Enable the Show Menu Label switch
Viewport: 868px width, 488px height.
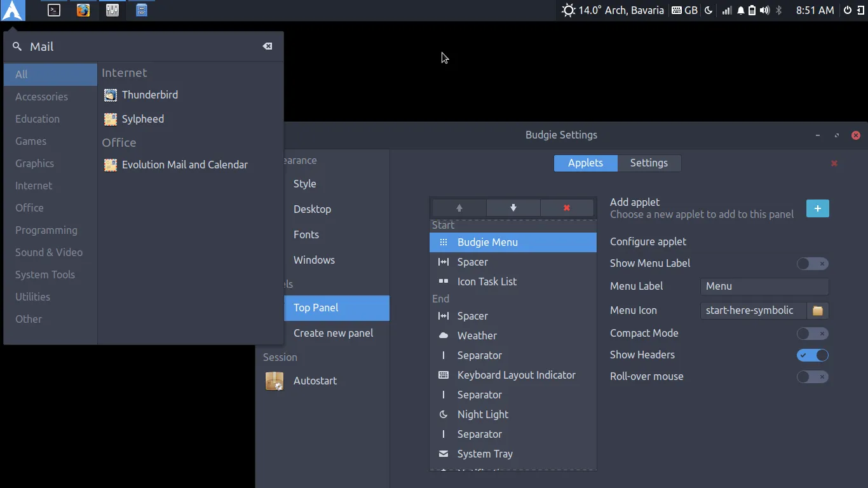[x=812, y=264]
